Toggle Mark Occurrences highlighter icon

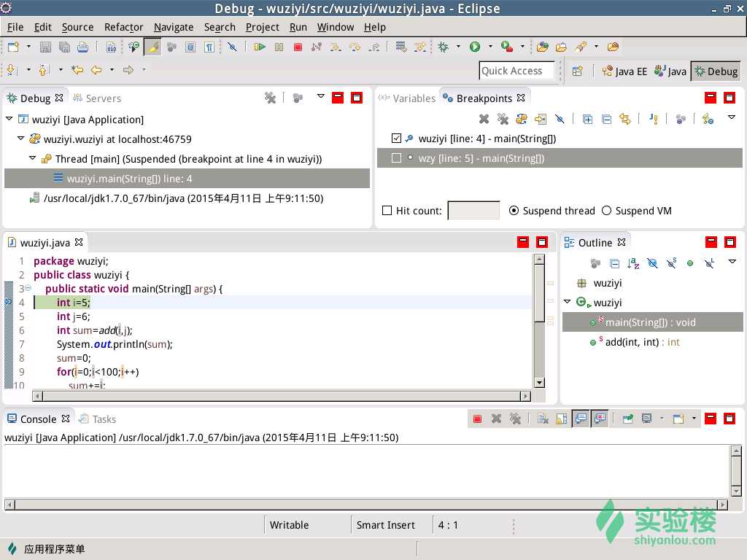153,47
